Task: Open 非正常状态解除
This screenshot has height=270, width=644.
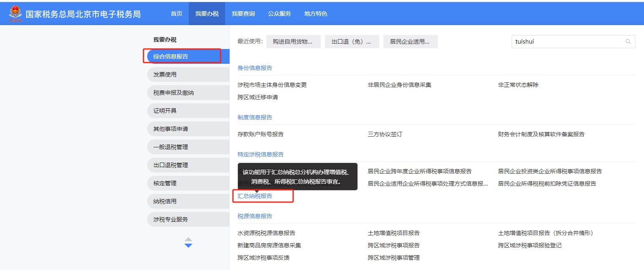Action: 518,85
